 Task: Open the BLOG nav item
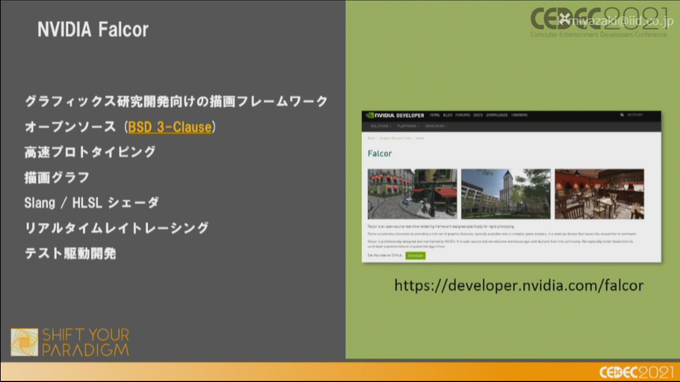click(448, 115)
